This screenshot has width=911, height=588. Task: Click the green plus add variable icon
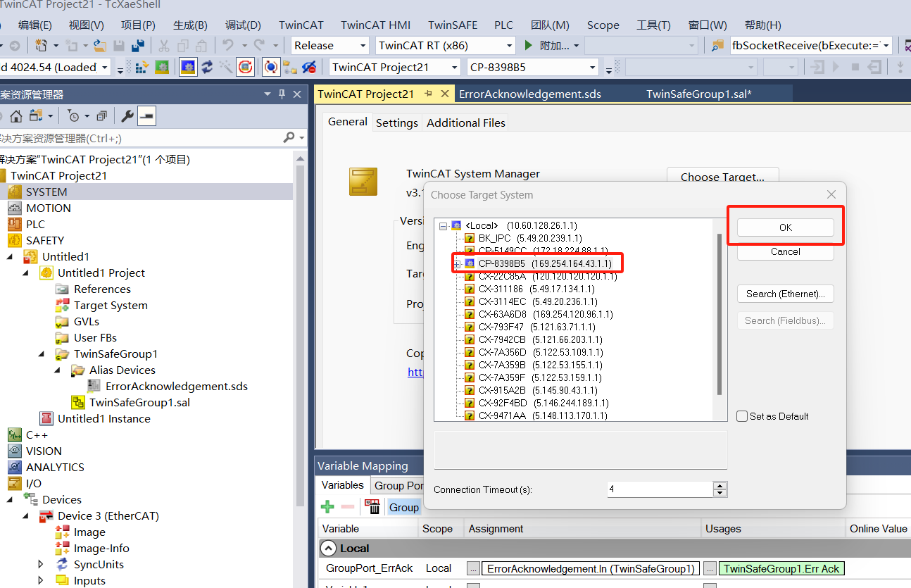coord(327,507)
